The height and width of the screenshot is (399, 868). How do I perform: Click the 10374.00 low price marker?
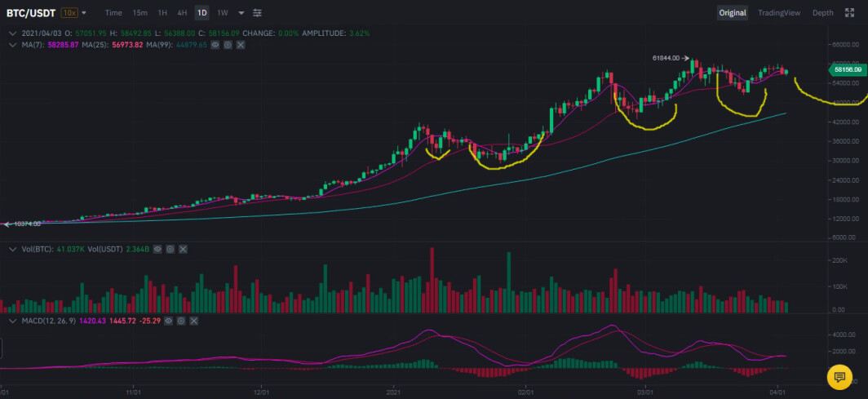[x=27, y=224]
